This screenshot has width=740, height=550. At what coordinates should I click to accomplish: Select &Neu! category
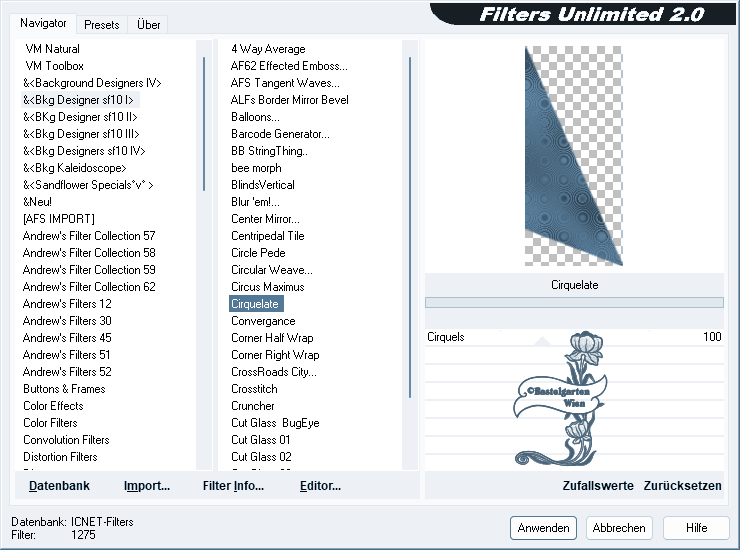pyautogui.click(x=37, y=202)
